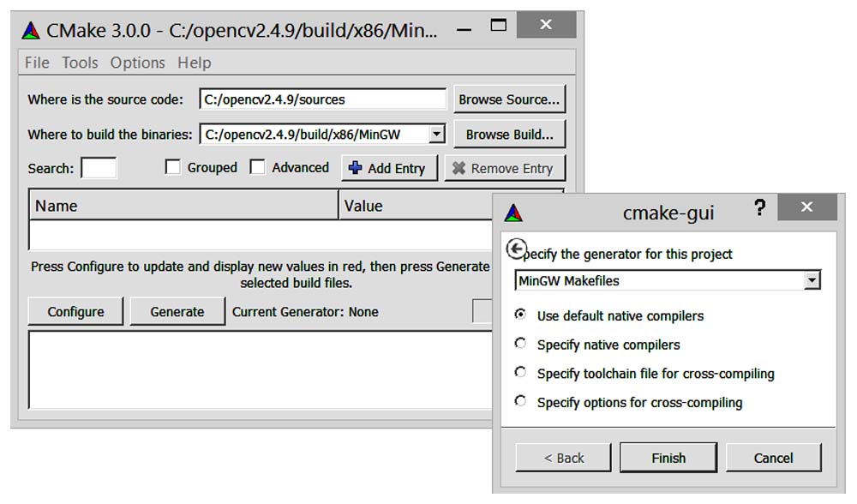857x504 pixels.
Task: Select Specify options for cross-compiling
Action: pos(520,401)
